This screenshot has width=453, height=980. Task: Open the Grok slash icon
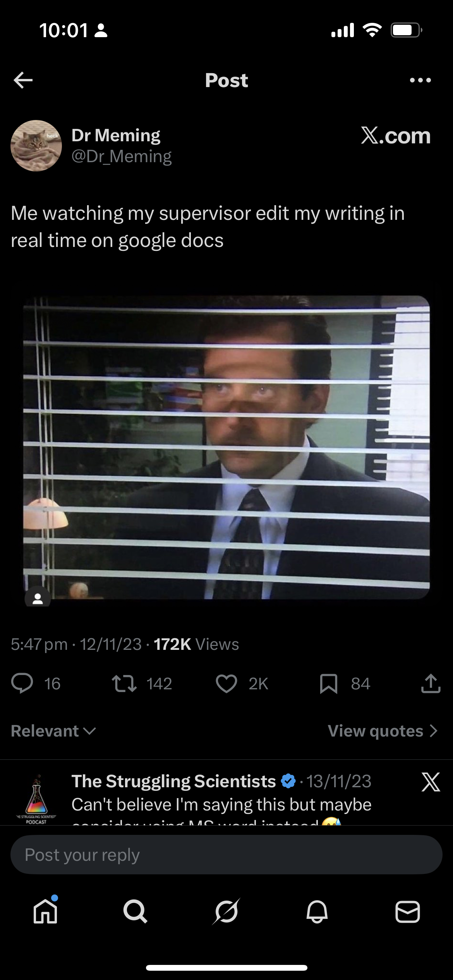click(x=226, y=911)
